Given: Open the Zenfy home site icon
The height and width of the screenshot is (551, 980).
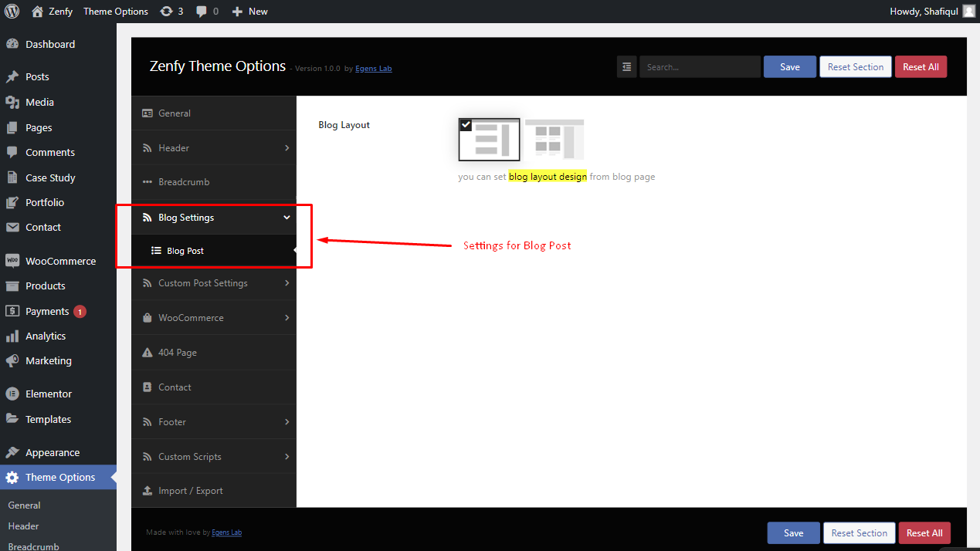Looking at the screenshot, I should tap(37, 12).
